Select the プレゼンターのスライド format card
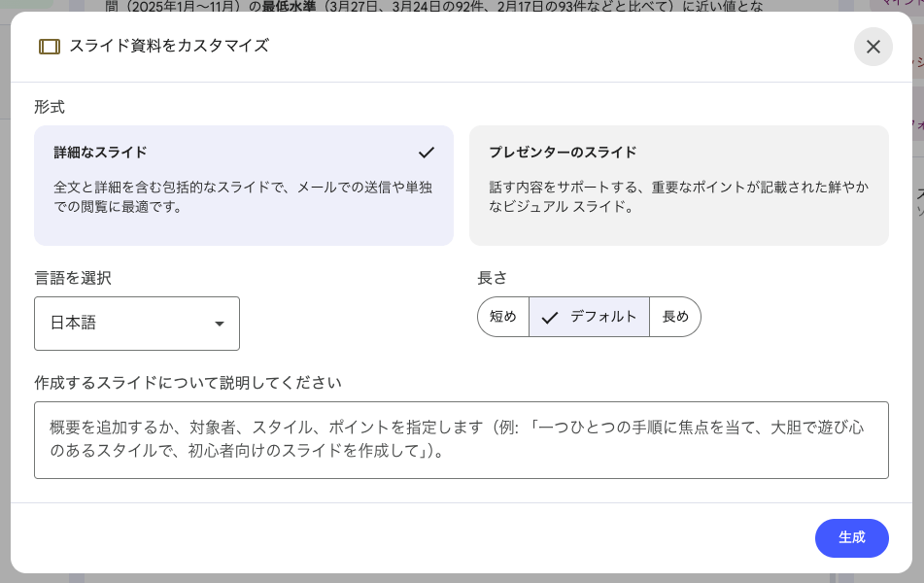This screenshot has height=583, width=924. 680,185
